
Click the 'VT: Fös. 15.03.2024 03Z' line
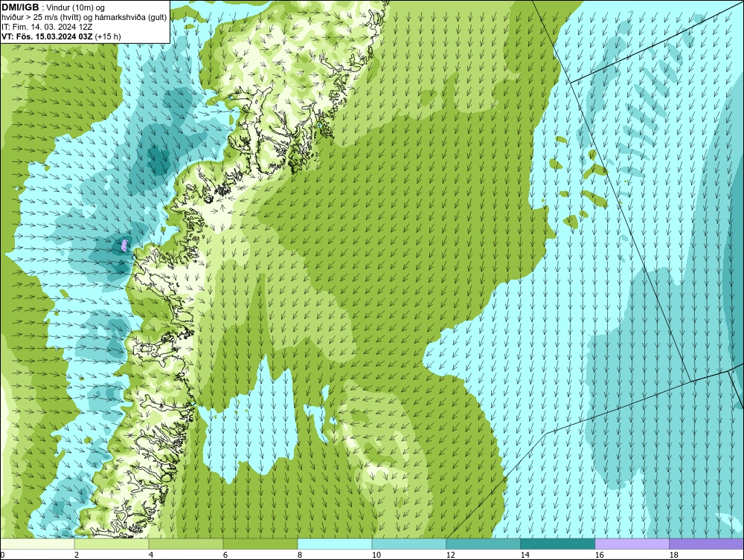(48, 36)
